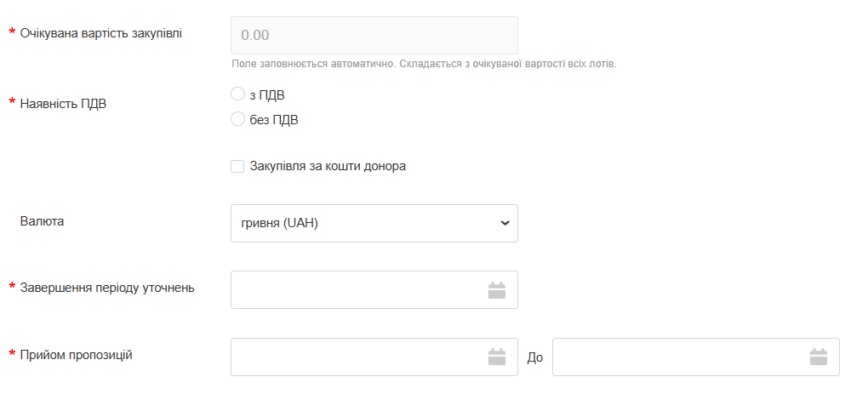Select the 'без ПДВ' radio button
This screenshot has height=394, width=868.
(x=238, y=119)
